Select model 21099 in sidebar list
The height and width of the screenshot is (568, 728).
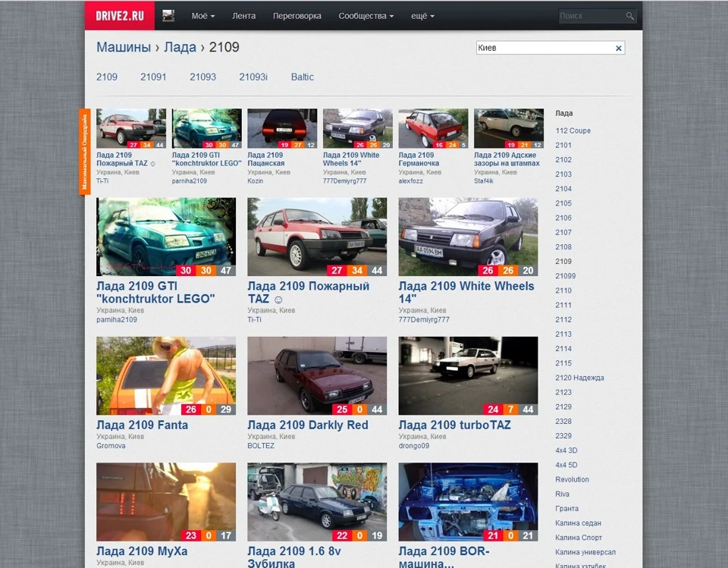click(566, 276)
